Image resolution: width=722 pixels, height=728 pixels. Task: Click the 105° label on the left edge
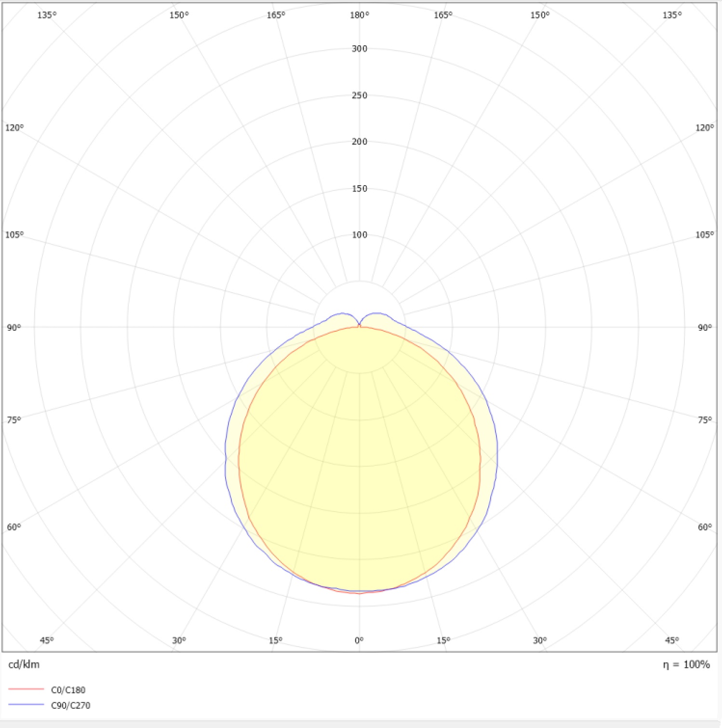14,235
